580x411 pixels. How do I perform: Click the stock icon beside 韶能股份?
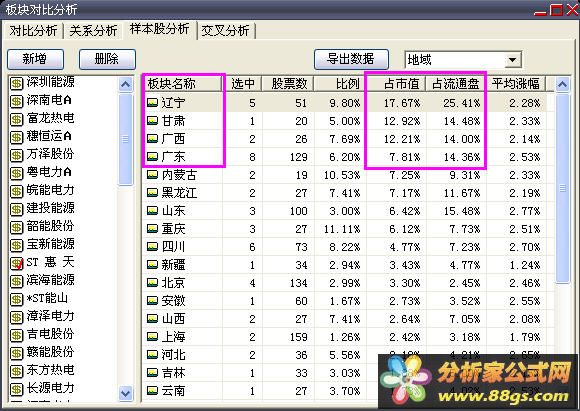[16, 228]
